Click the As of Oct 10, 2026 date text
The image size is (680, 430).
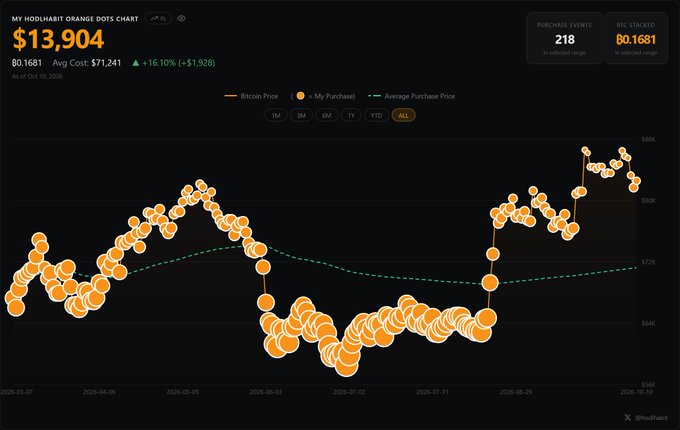pos(37,76)
